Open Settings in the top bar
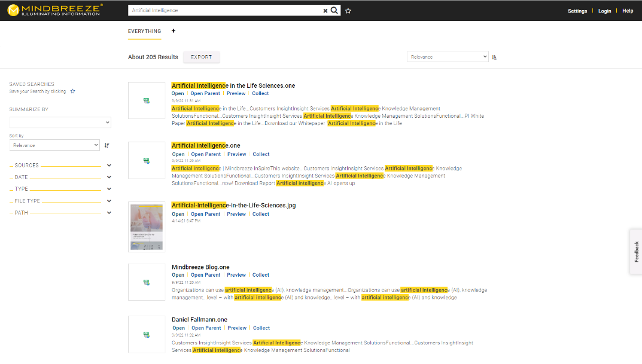This screenshot has width=642, height=364. click(577, 11)
